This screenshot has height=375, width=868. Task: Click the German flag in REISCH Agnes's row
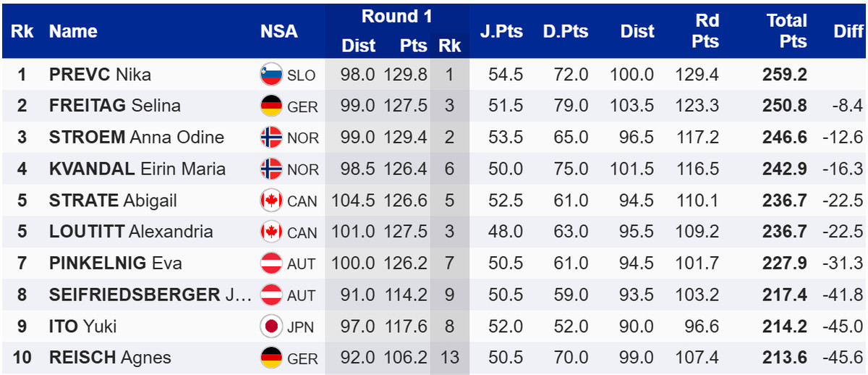point(271,358)
